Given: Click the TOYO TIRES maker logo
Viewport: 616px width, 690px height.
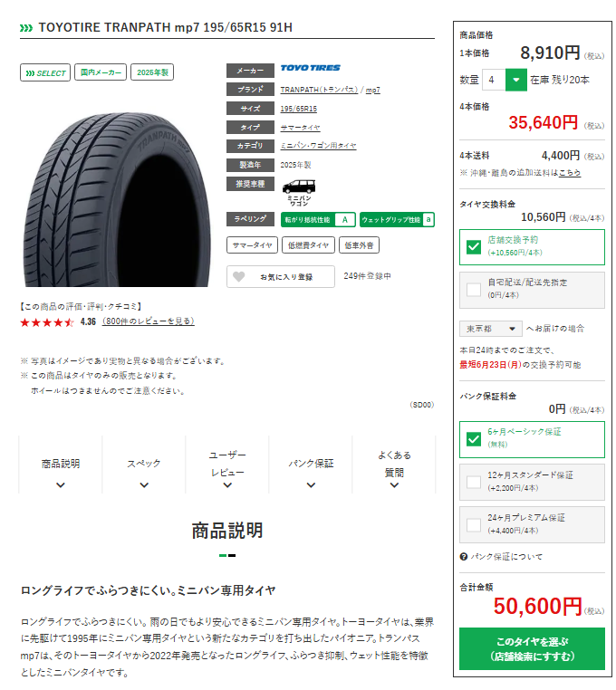Looking at the screenshot, I should pyautogui.click(x=311, y=68).
